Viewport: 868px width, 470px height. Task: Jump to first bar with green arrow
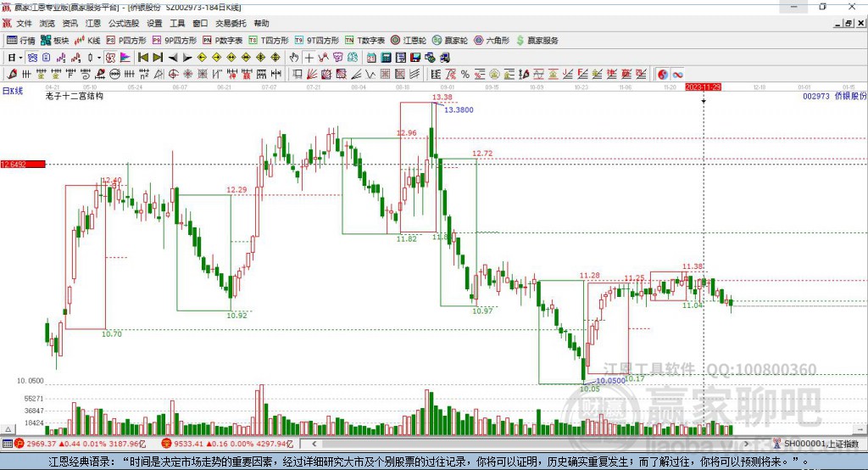point(143,58)
